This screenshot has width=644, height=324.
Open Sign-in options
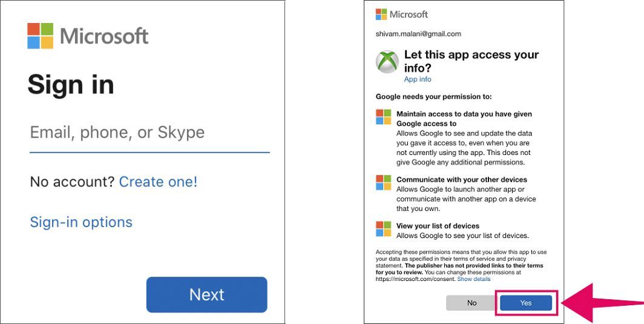pyautogui.click(x=81, y=222)
